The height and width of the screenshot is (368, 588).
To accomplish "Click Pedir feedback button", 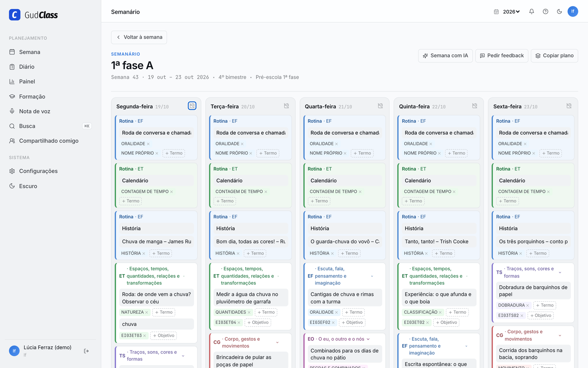I will 502,56.
